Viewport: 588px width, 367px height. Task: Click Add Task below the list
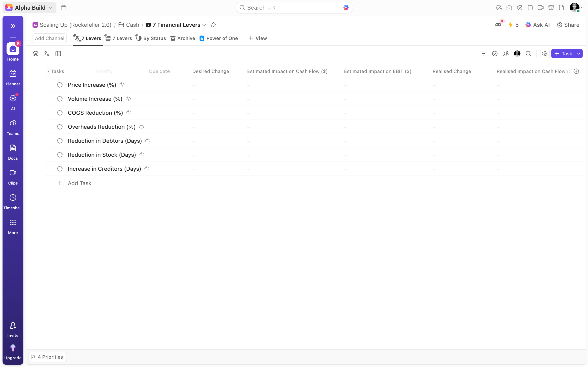click(80, 183)
